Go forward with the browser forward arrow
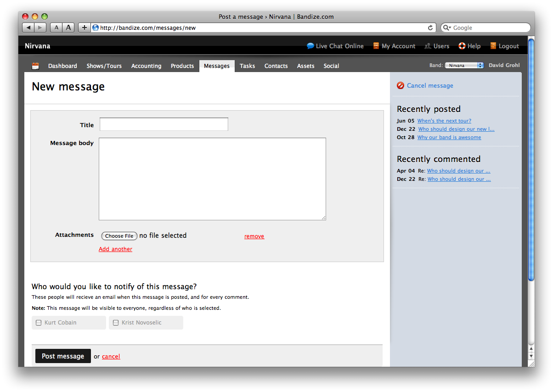The height and width of the screenshot is (392, 553). pyautogui.click(x=40, y=28)
